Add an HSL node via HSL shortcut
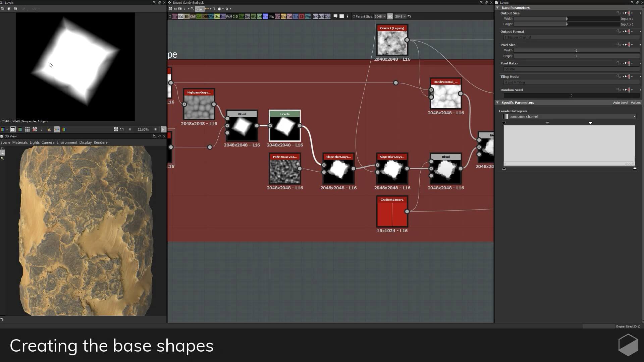 point(253,16)
